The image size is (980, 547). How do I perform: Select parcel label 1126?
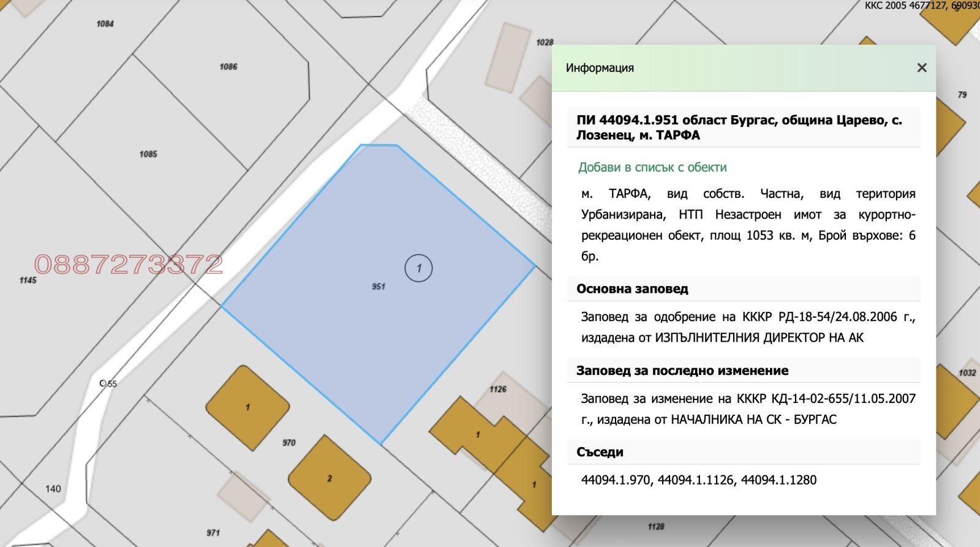tap(498, 389)
